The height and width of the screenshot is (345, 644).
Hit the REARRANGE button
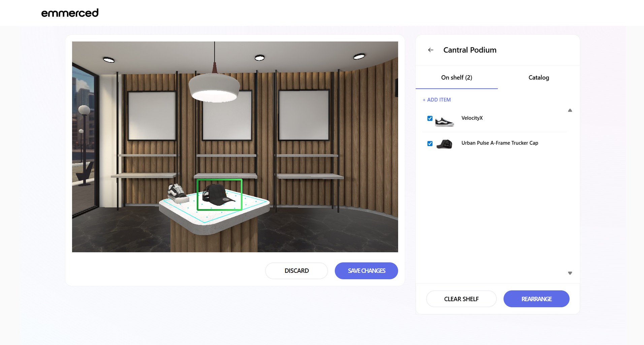point(536,299)
